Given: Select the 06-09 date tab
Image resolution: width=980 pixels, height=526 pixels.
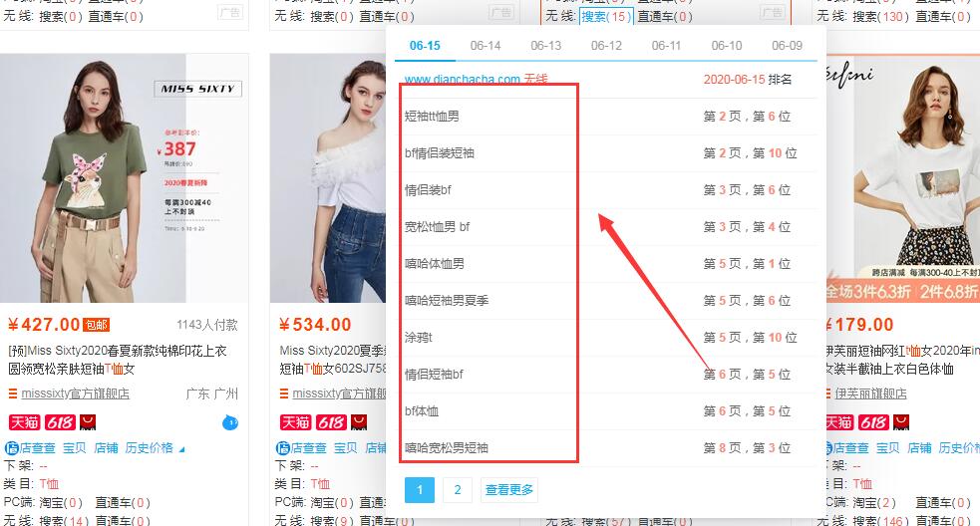Looking at the screenshot, I should 787,46.
